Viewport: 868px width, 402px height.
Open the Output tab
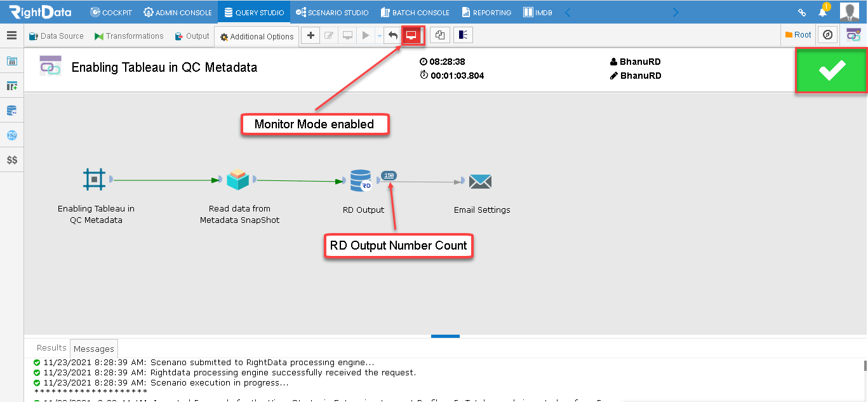(192, 36)
